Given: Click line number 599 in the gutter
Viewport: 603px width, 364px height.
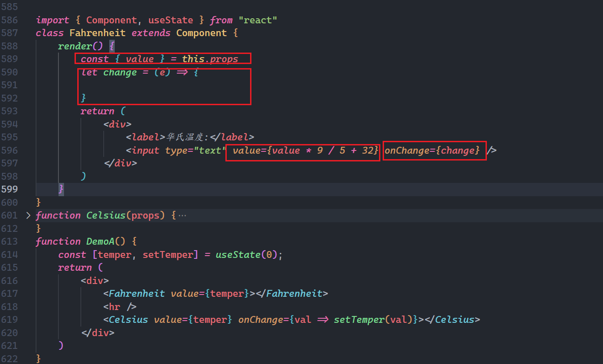Looking at the screenshot, I should click(x=10, y=189).
